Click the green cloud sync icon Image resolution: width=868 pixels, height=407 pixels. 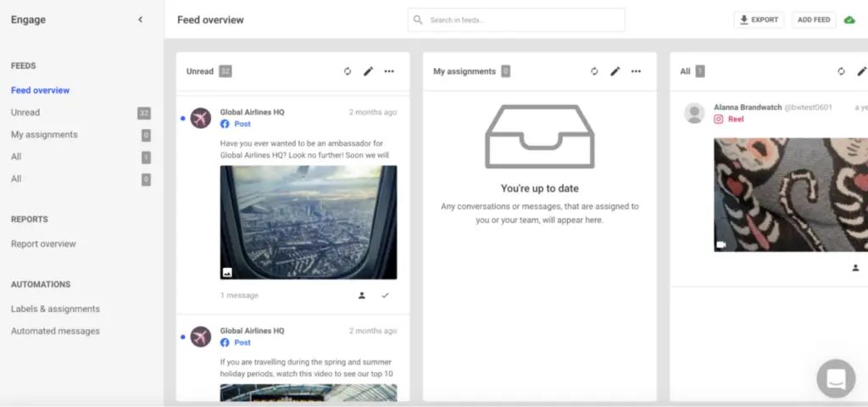[849, 20]
